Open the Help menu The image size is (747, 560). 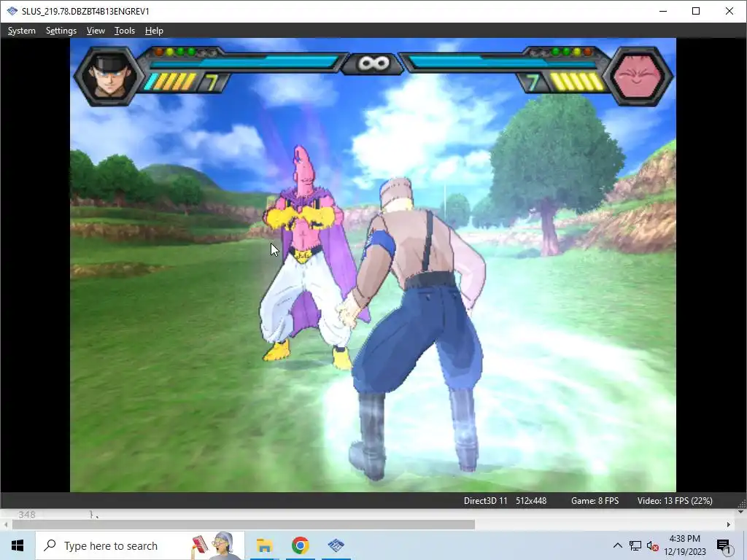click(154, 31)
